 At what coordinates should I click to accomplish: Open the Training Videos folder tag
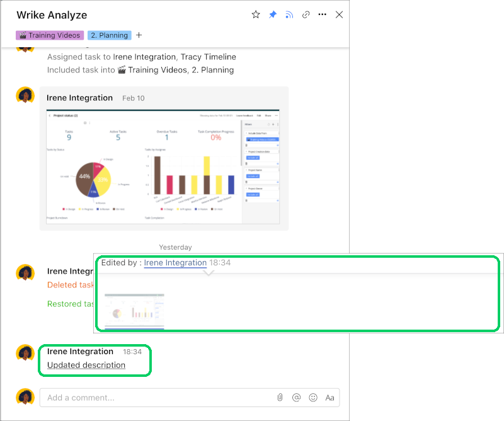tap(50, 35)
